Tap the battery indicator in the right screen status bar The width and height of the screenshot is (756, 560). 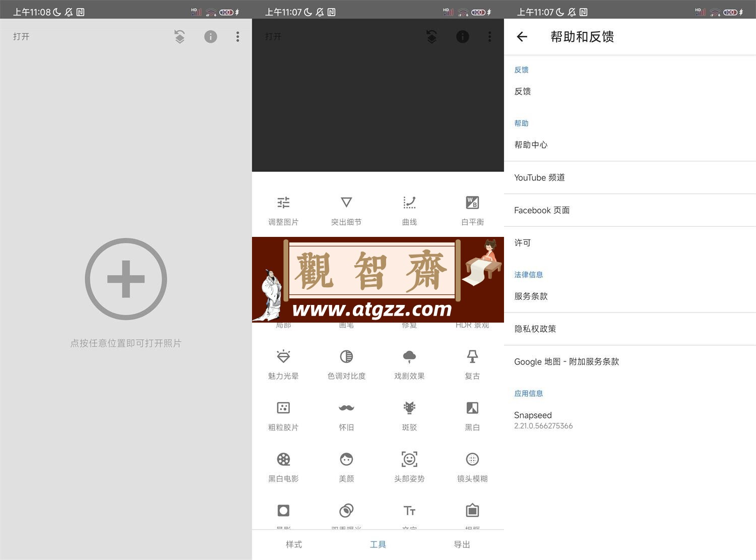coord(730,12)
